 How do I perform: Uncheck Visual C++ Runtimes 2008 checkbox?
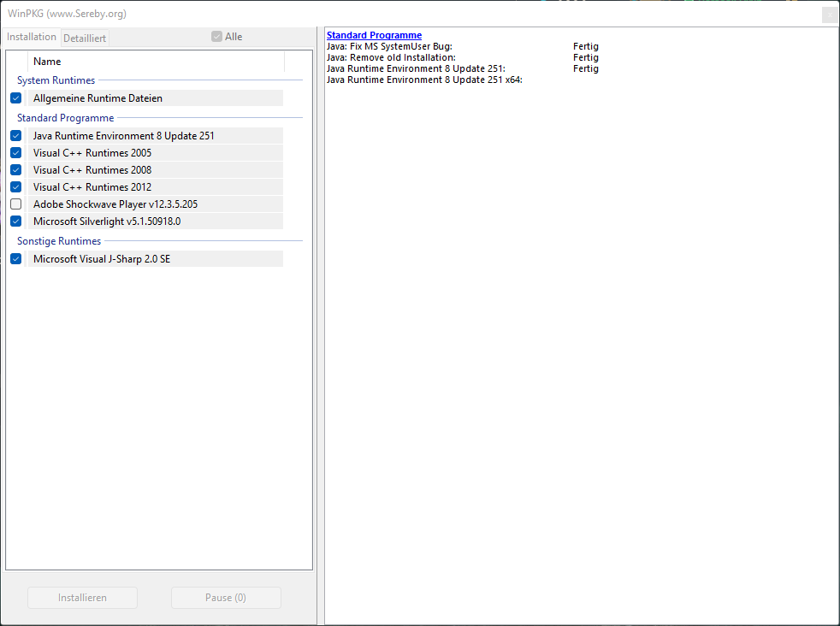pyautogui.click(x=16, y=169)
